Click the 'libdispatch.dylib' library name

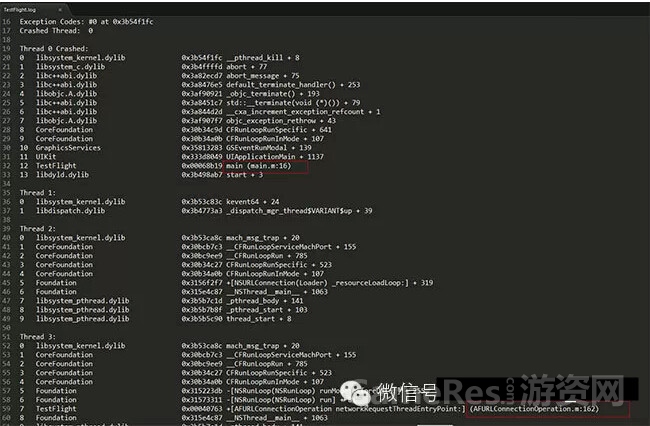(x=70, y=211)
